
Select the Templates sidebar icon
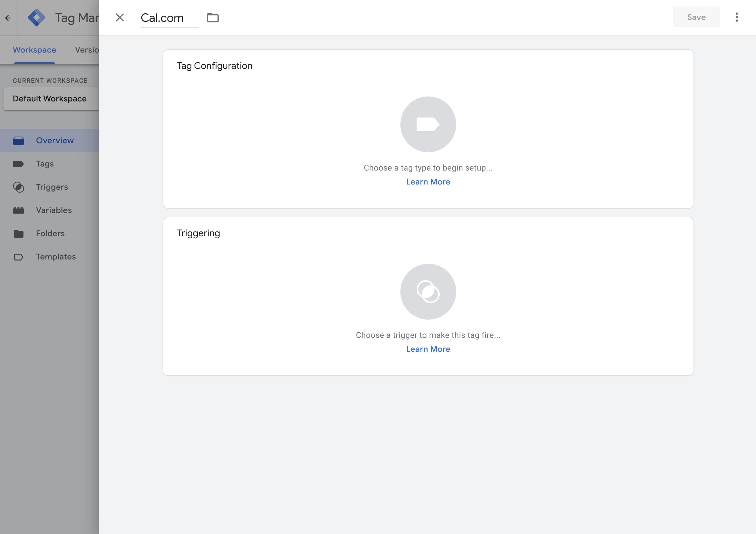click(19, 257)
